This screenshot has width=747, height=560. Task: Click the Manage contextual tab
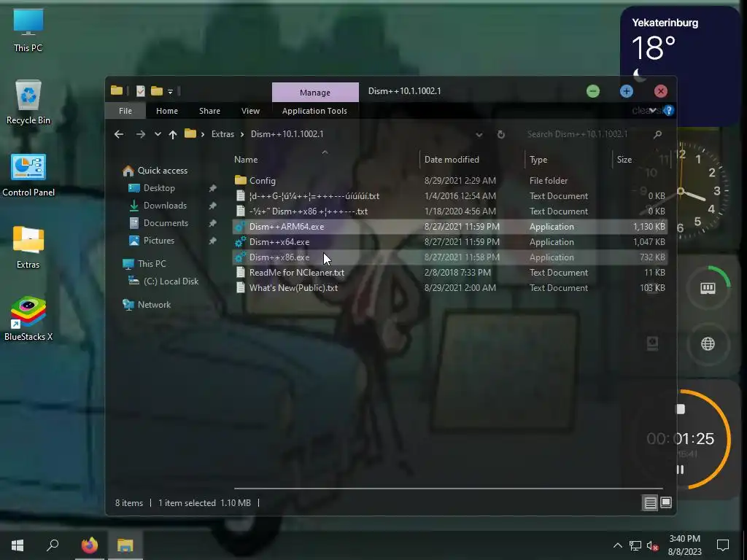pos(315,93)
